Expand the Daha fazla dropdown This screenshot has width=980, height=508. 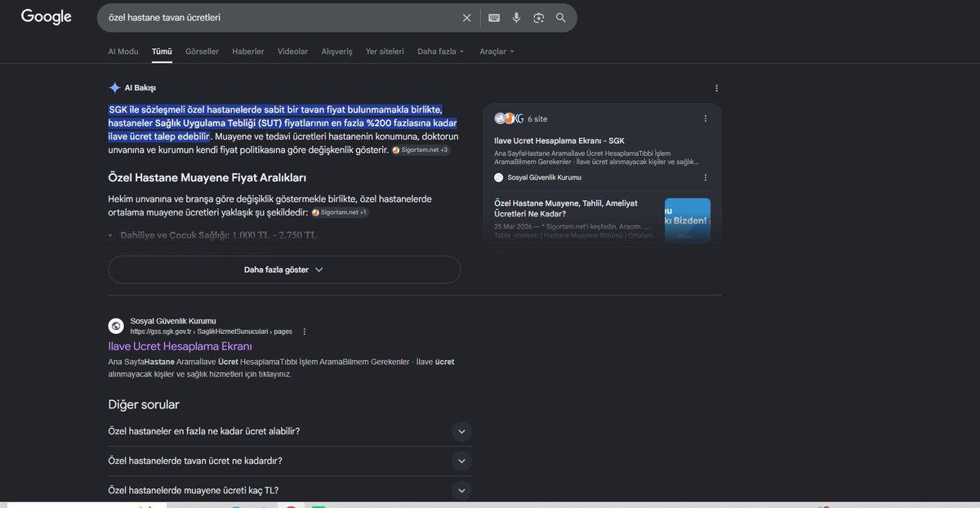coord(441,51)
